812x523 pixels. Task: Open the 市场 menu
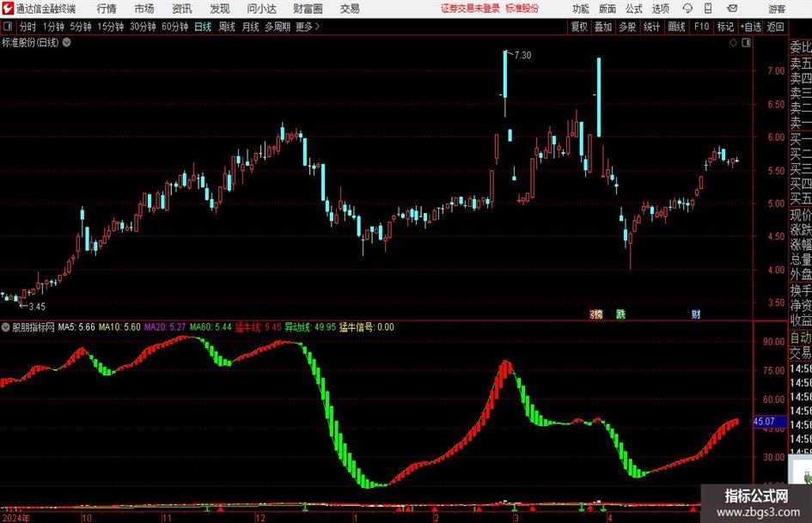144,9
